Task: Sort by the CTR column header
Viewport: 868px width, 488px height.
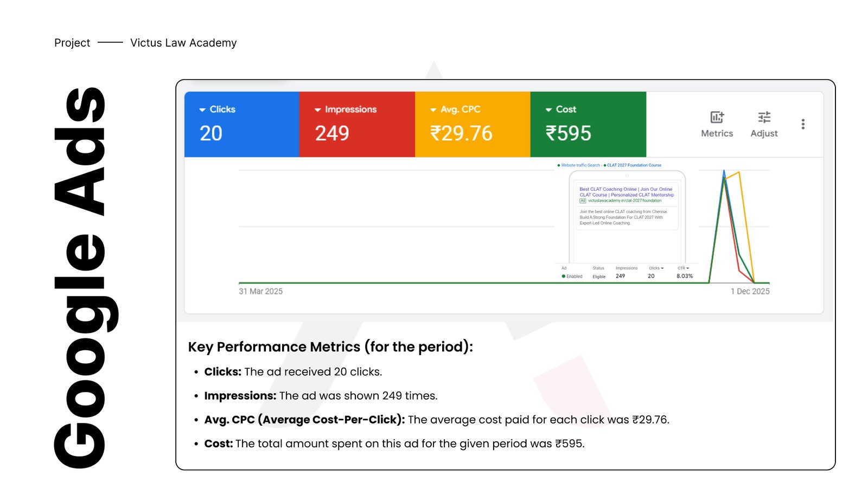Action: pyautogui.click(x=682, y=268)
